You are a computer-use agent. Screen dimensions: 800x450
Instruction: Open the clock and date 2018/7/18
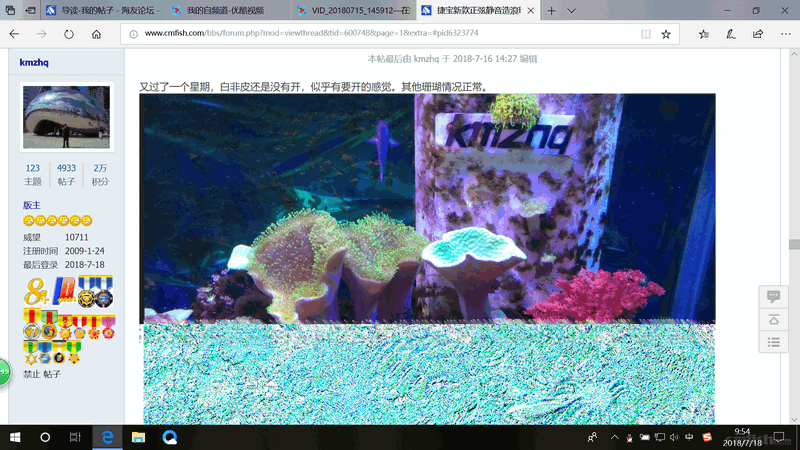pos(743,437)
